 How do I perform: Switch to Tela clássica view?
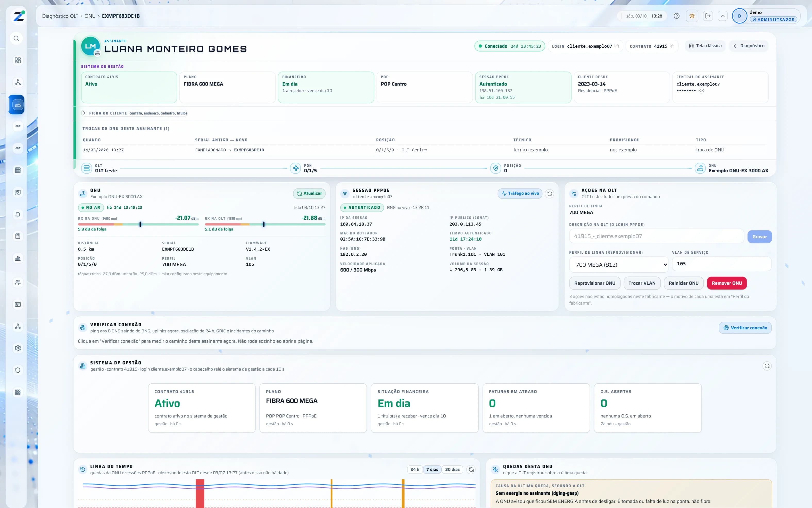(x=705, y=46)
